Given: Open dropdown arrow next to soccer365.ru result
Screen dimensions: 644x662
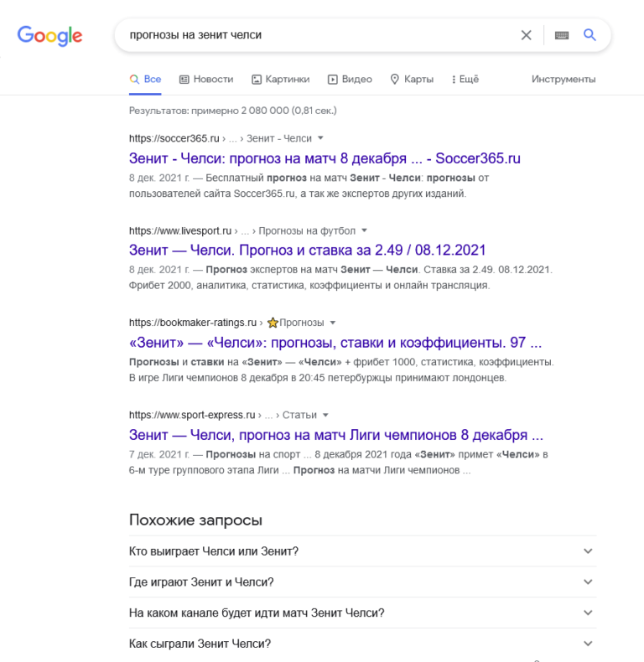Looking at the screenshot, I should (x=320, y=138).
